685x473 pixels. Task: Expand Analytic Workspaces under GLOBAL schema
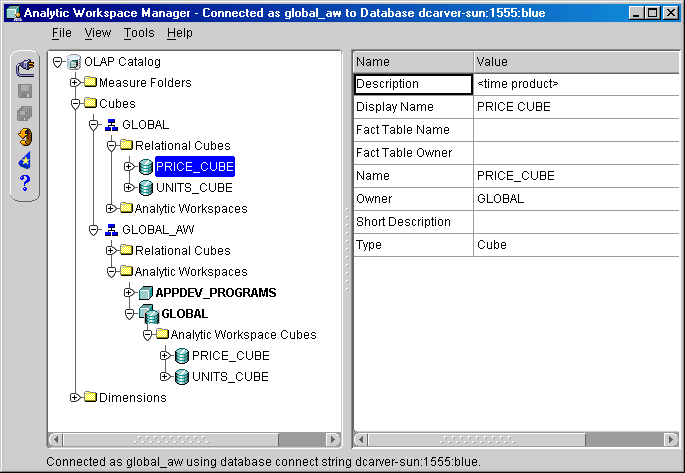(x=111, y=208)
